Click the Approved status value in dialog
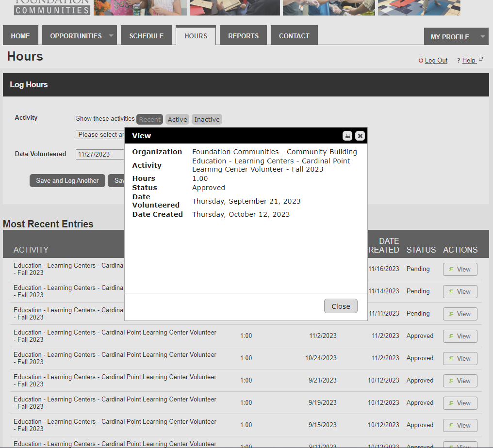Image resolution: width=493 pixels, height=448 pixels. pos(209,188)
